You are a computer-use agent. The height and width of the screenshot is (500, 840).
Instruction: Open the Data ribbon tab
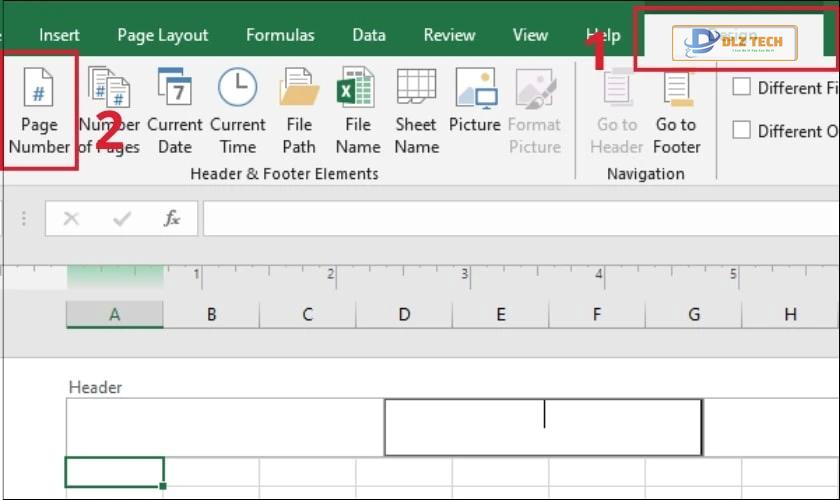pos(369,35)
